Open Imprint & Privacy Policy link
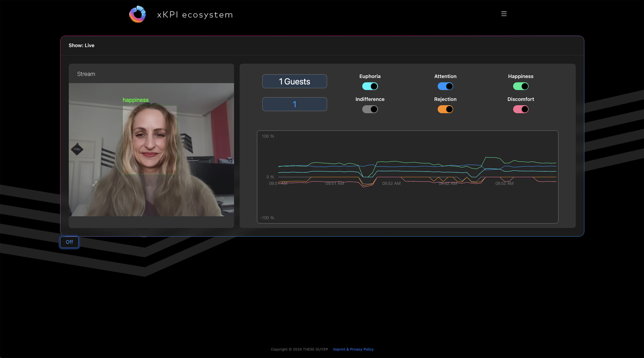Screen dimensions: 644x358 [x=353, y=349]
